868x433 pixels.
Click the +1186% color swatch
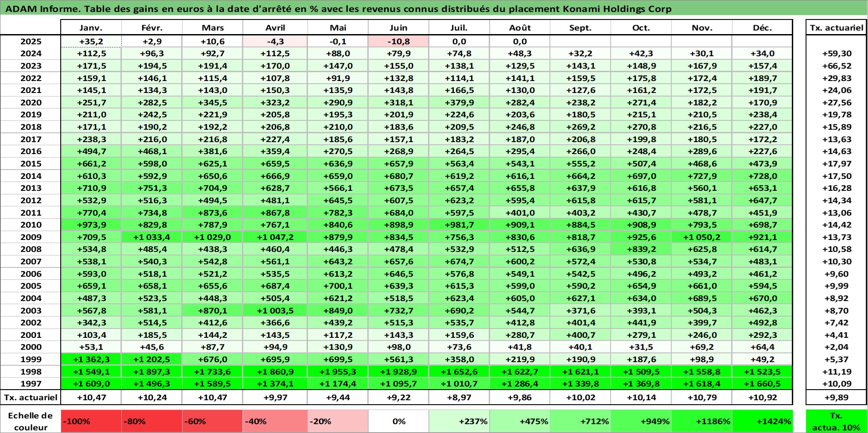tap(702, 421)
